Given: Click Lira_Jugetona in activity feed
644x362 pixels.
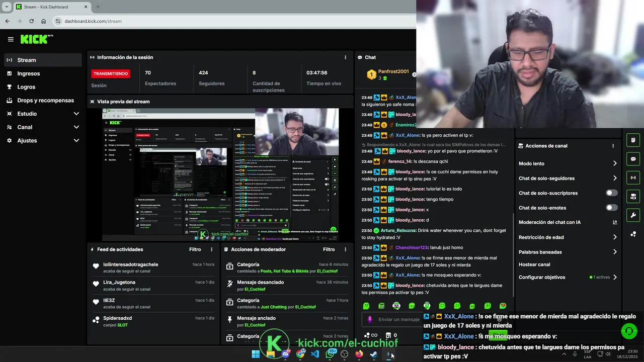Looking at the screenshot, I should 119,282.
